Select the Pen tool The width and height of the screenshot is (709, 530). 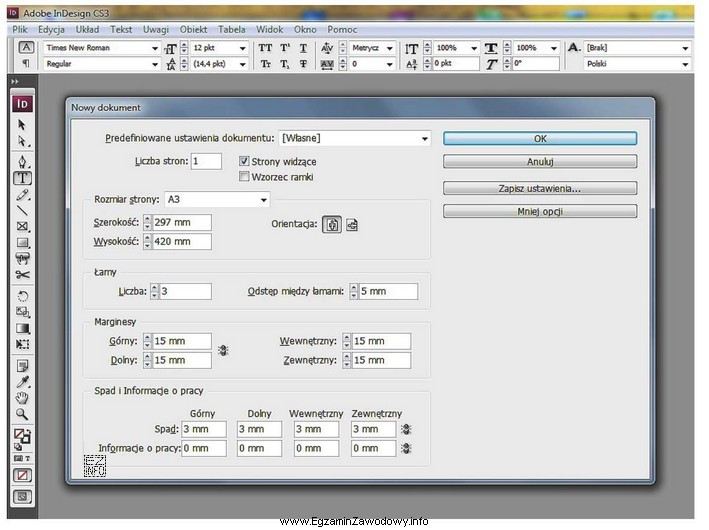(x=22, y=161)
